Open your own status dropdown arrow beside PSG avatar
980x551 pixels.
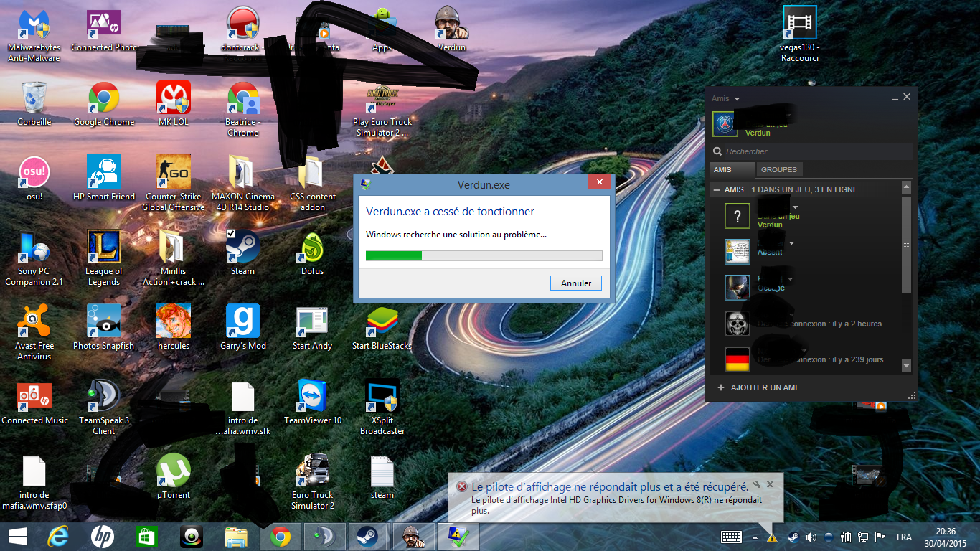coord(790,115)
